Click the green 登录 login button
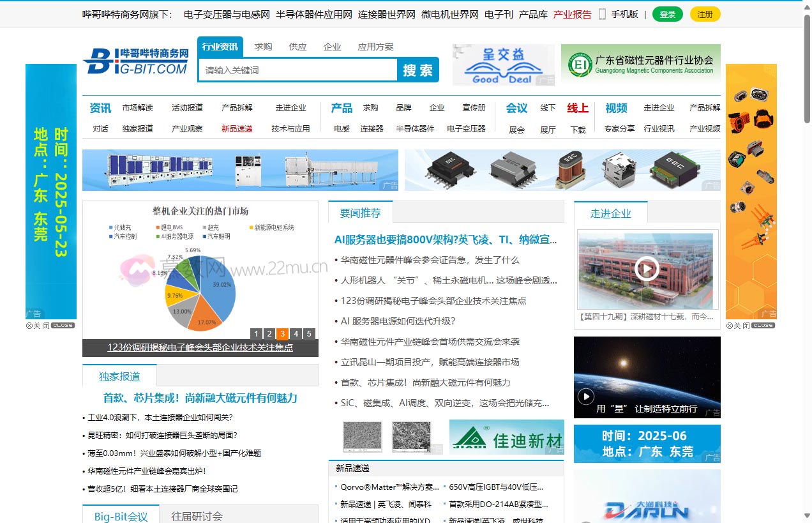This screenshot has height=523, width=812. pyautogui.click(x=666, y=13)
